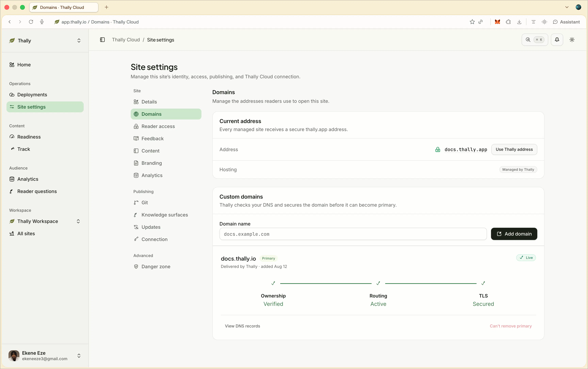The height and width of the screenshot is (369, 588).
Task: Click the Primary badge next to docs.thally.io
Action: tap(268, 258)
